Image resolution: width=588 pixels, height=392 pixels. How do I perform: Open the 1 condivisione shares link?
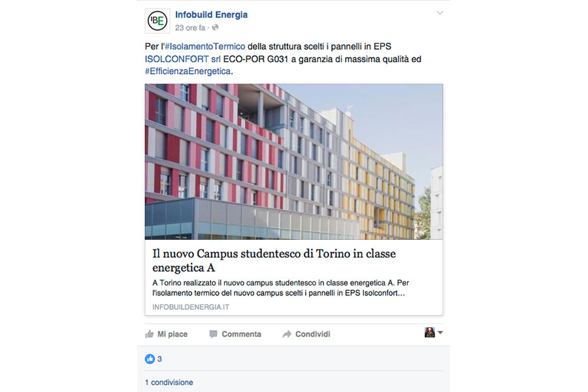[x=169, y=382]
